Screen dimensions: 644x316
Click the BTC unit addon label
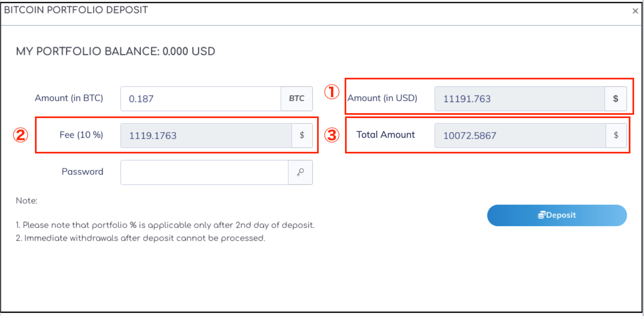(x=297, y=99)
